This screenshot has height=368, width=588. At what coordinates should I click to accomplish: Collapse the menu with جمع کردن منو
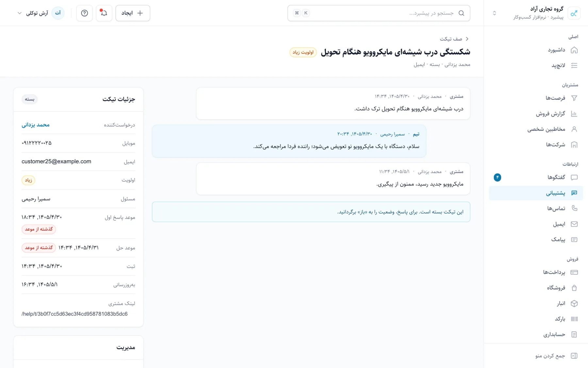click(536, 356)
